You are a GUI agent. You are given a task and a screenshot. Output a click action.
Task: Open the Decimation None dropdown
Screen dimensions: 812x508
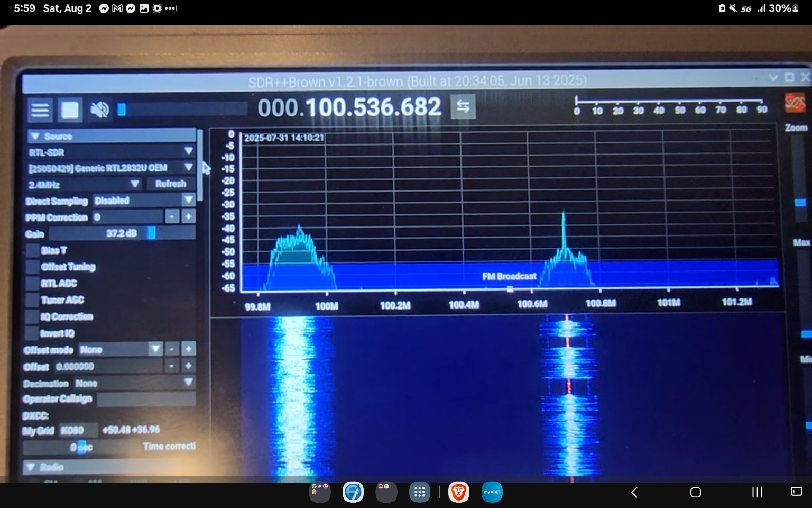point(134,383)
